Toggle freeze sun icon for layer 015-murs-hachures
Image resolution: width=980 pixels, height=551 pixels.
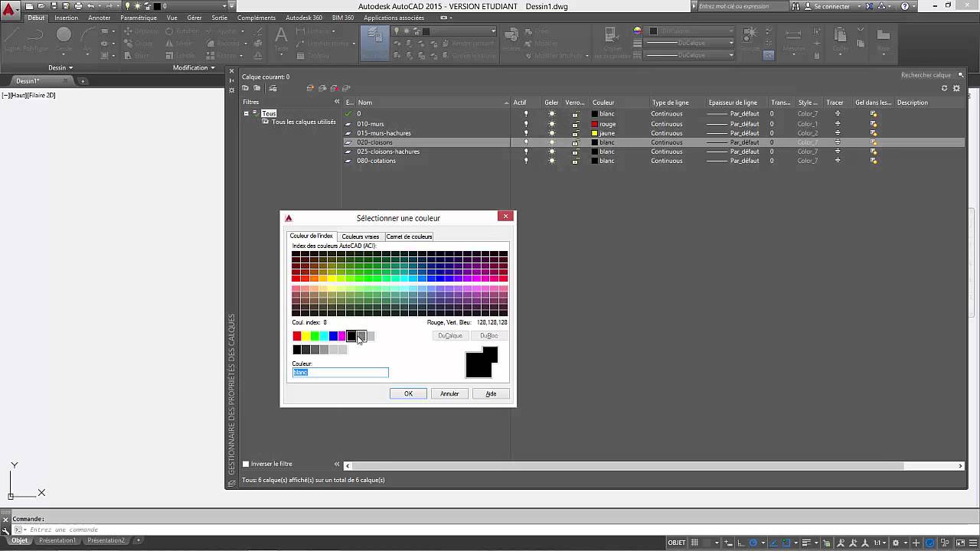(x=551, y=133)
